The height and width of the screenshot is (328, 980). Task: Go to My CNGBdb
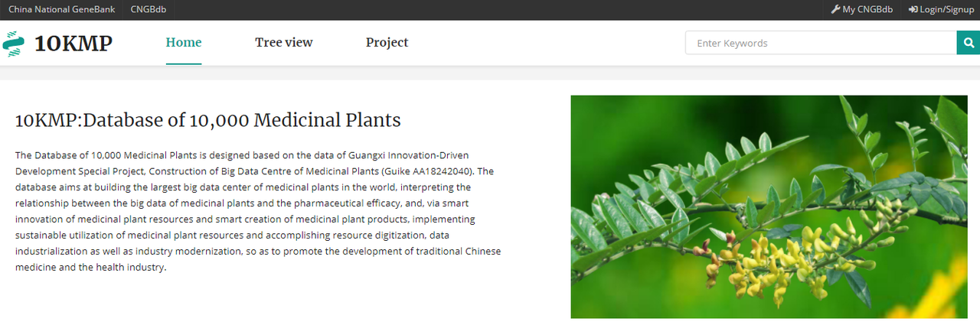coord(862,10)
